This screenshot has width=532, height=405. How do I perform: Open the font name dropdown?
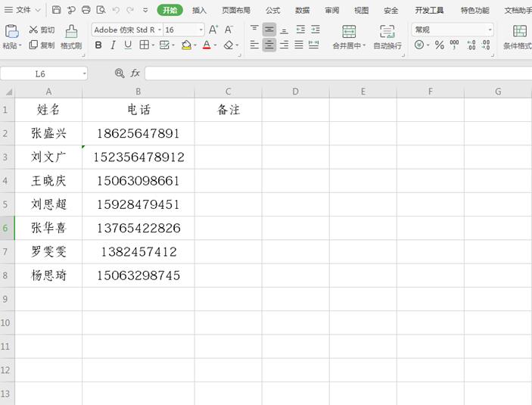[x=160, y=30]
